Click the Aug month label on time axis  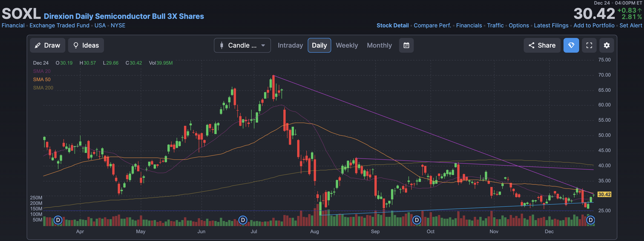click(314, 232)
